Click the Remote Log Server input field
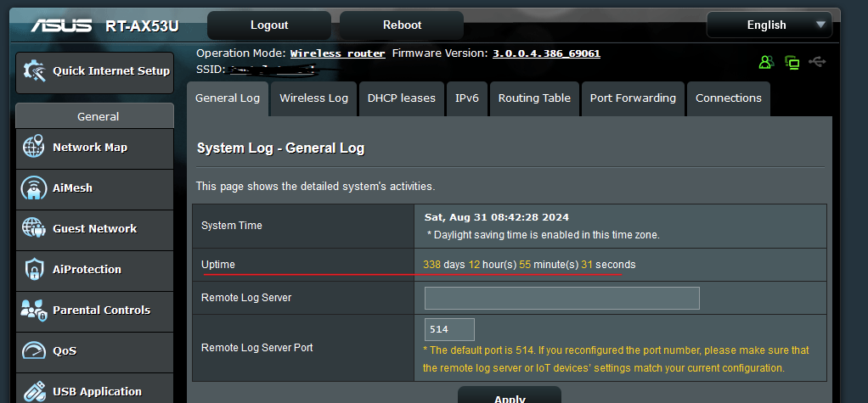Image resolution: width=868 pixels, height=403 pixels. [x=561, y=298]
